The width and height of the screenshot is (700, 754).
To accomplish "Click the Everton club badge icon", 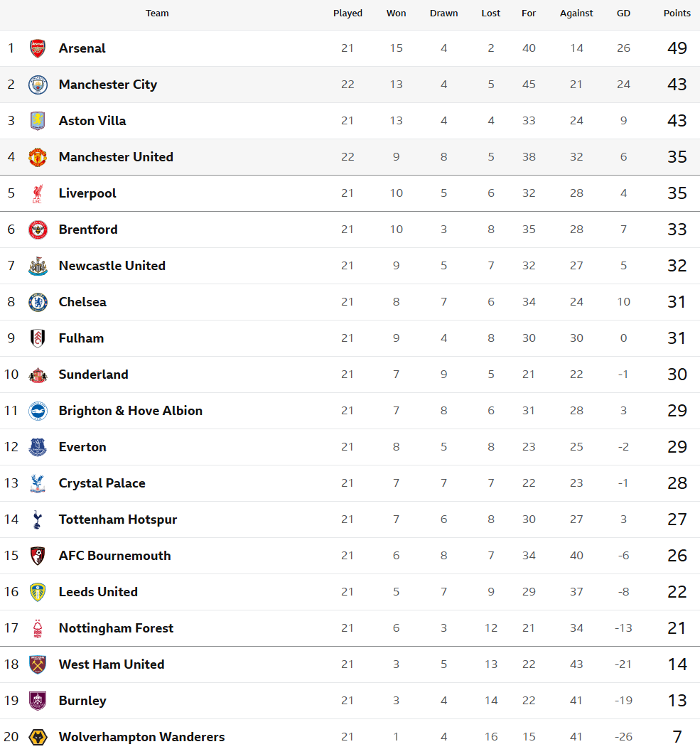I will tap(38, 447).
